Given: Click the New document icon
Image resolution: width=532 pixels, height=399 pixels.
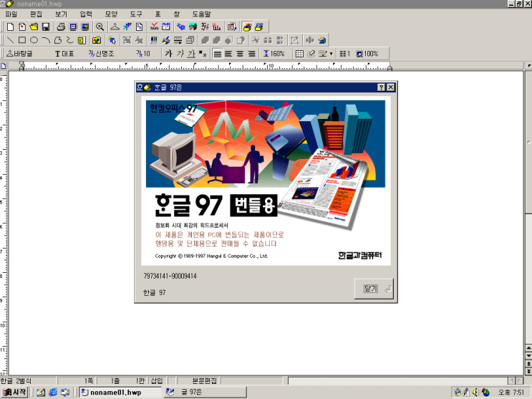Looking at the screenshot, I should (11, 27).
